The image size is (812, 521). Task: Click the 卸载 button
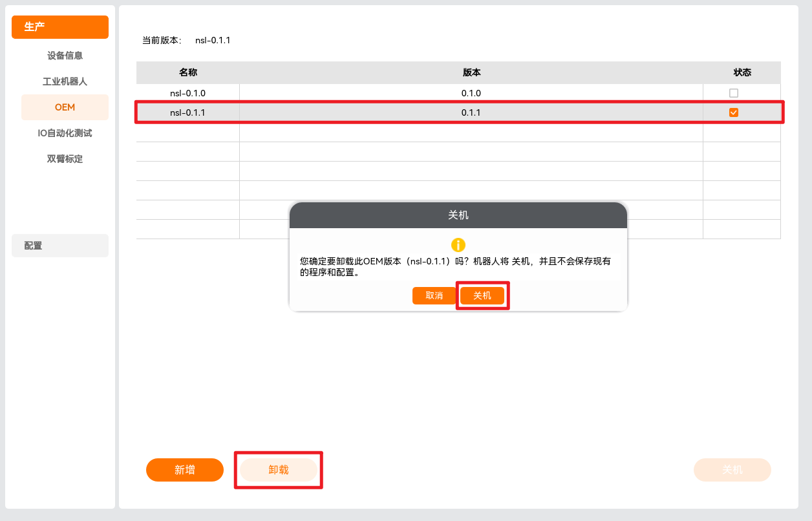pos(279,470)
